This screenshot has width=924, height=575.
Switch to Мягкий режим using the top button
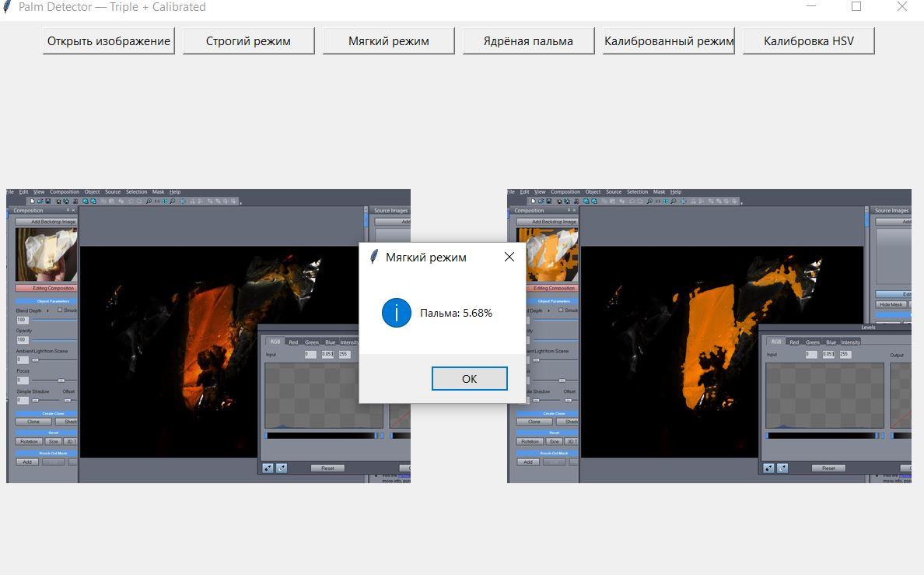[x=388, y=41]
